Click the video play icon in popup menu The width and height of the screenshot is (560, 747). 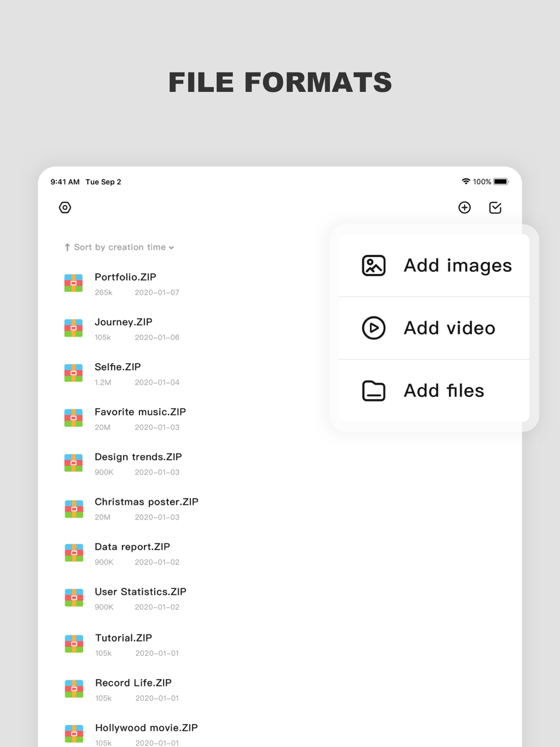(x=374, y=328)
